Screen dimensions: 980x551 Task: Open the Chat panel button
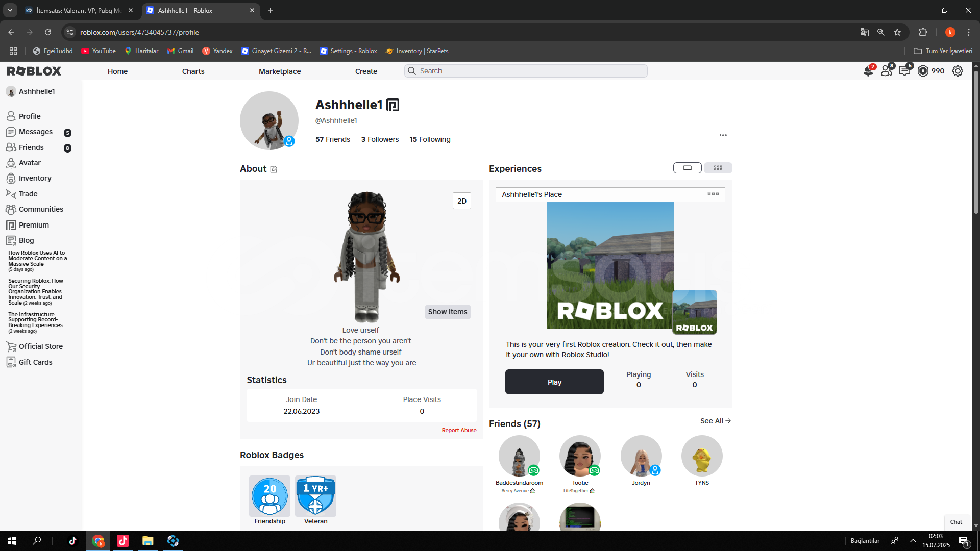click(x=956, y=522)
